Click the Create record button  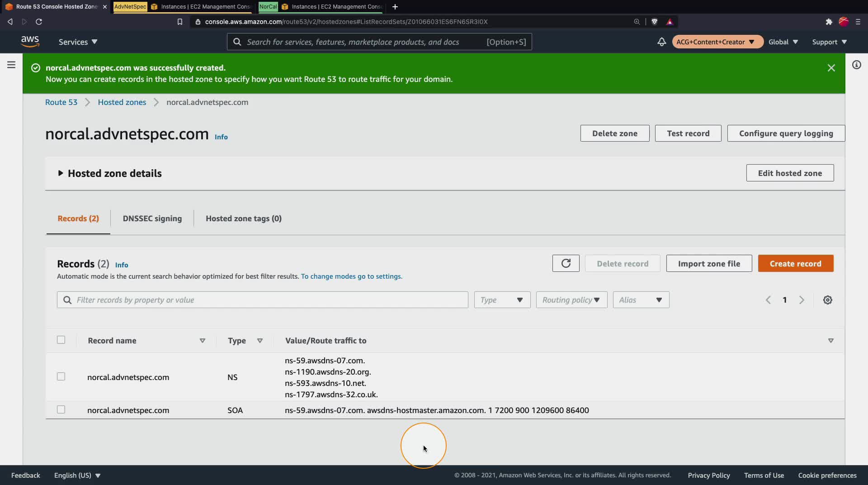(795, 263)
